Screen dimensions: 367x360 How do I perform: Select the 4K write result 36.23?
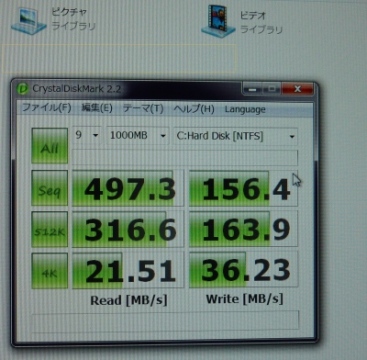[243, 270]
